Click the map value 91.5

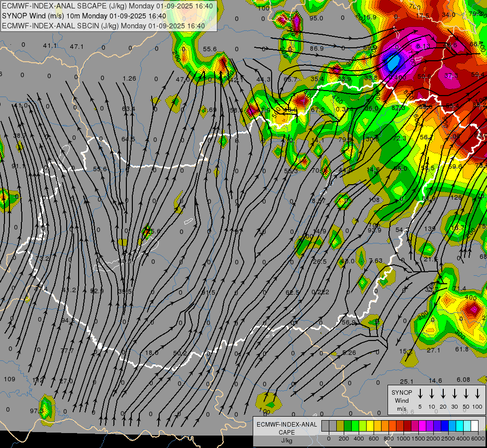tap(208, 292)
